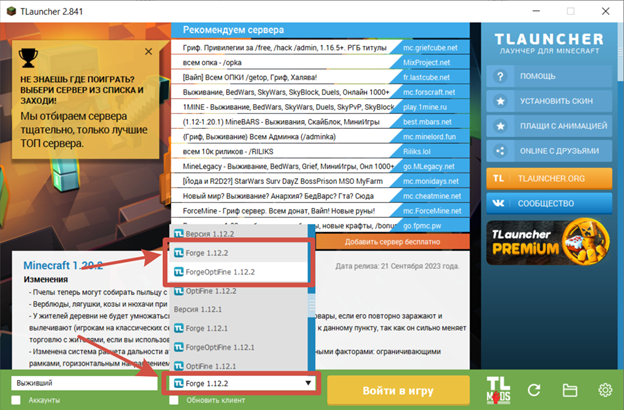This screenshot has height=410, width=624.
Task: Open fr.lastcube.net server link
Action: (x=426, y=77)
